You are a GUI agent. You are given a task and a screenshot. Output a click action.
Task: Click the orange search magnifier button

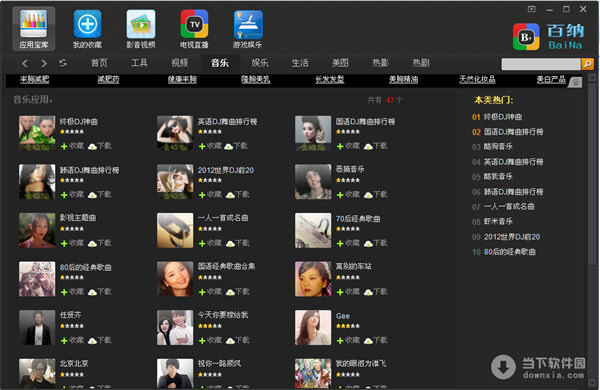[587, 64]
